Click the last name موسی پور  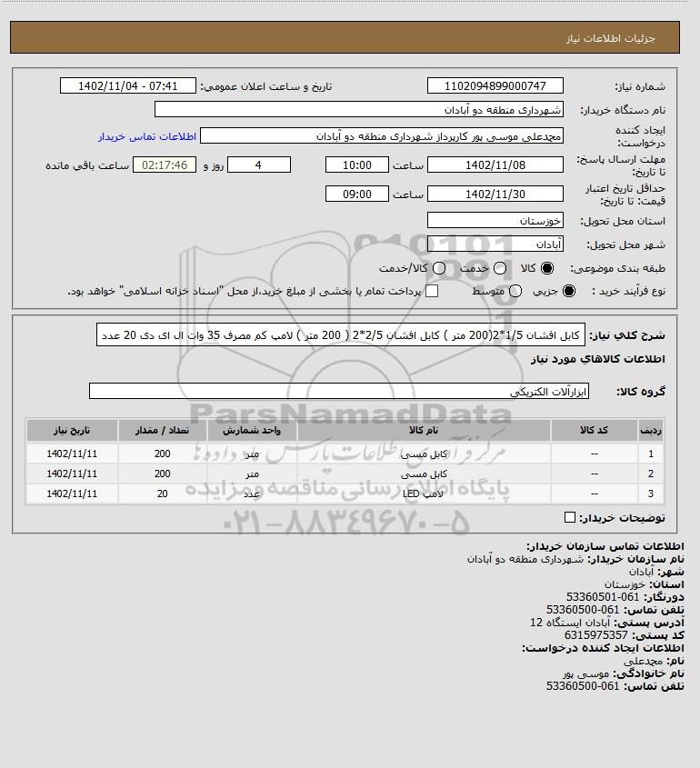[x=585, y=673]
